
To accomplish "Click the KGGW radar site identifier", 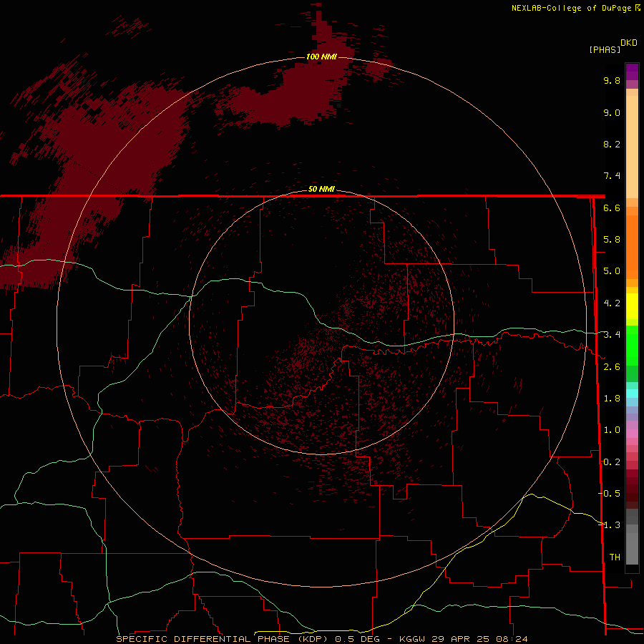I will click(x=412, y=639).
